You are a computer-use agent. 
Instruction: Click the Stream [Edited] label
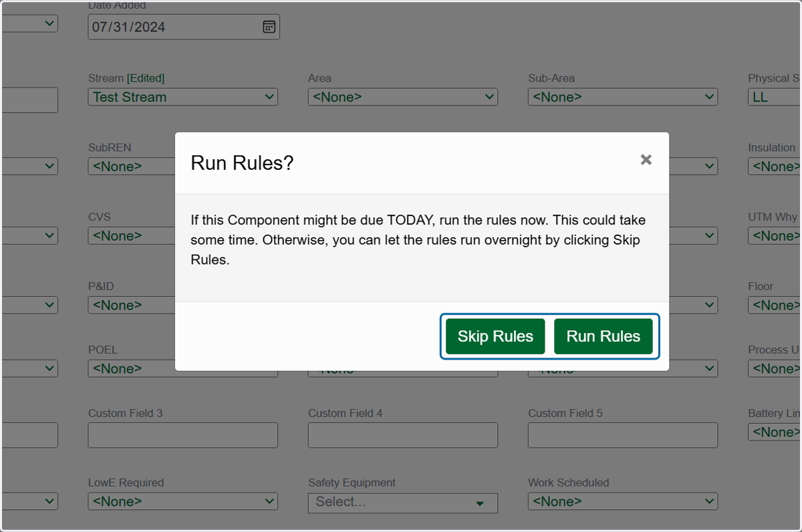click(126, 78)
